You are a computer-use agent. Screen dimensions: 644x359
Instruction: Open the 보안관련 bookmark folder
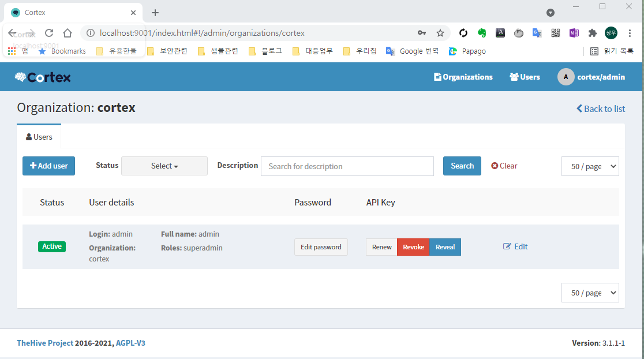tap(167, 51)
